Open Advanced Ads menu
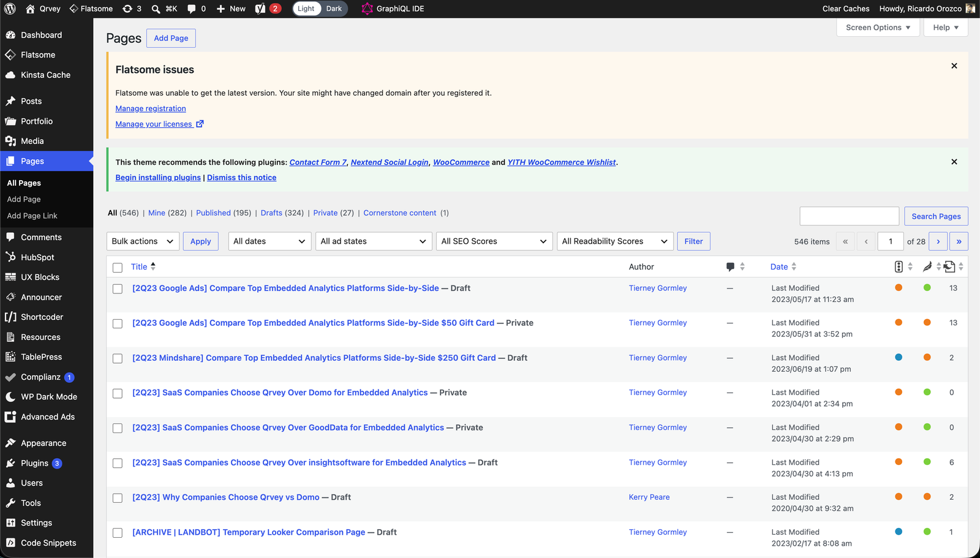 click(47, 417)
